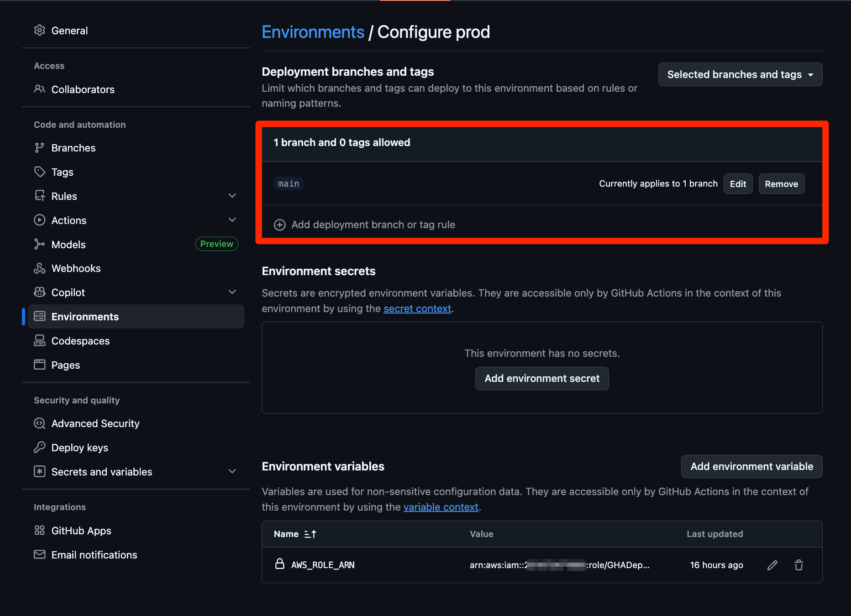Screen dimensions: 851x616
Task: Click the Copilot icon in sidebar
Action: [x=40, y=292]
